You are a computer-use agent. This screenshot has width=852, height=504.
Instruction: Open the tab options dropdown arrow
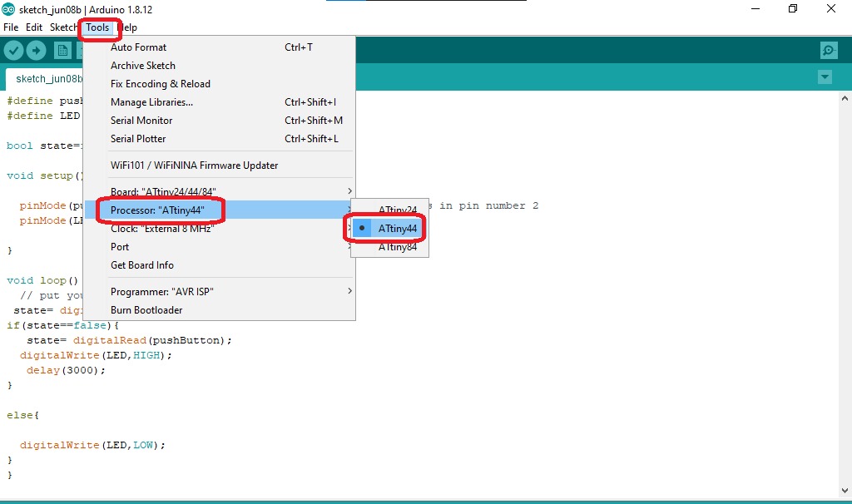pos(825,77)
